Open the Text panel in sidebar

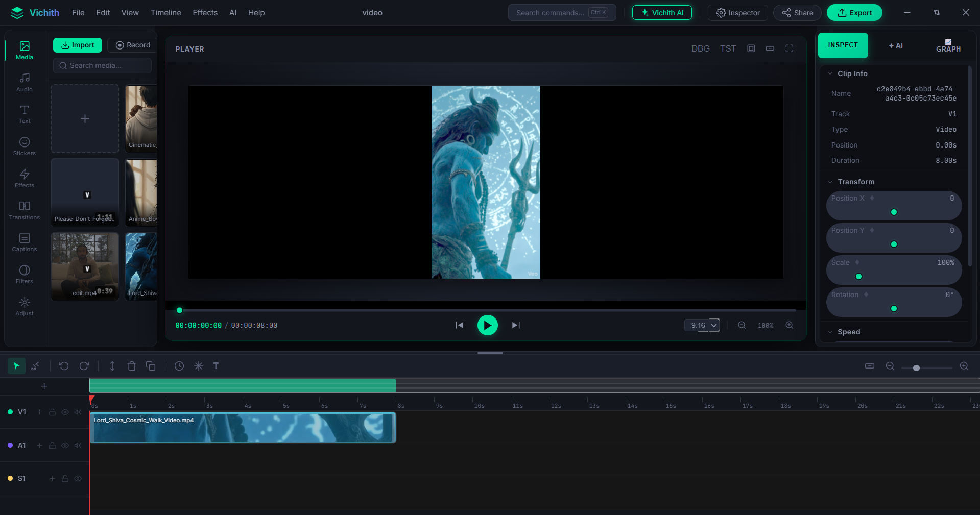click(24, 114)
